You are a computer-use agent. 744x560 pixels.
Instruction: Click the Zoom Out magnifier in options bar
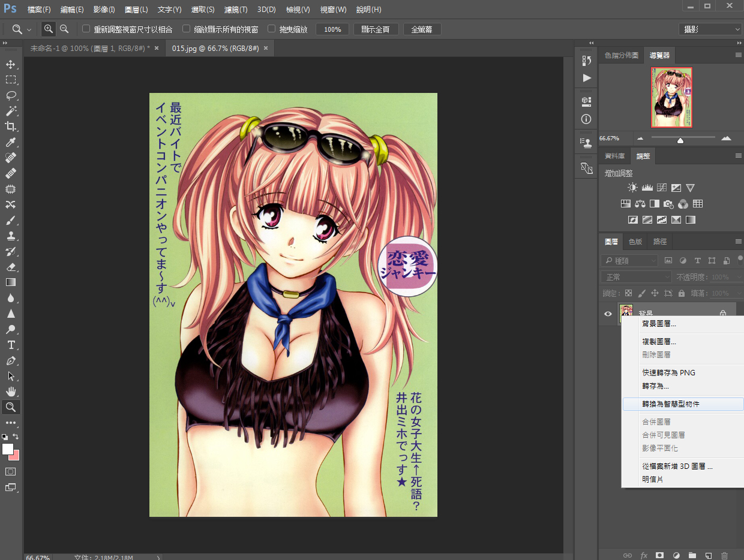click(64, 29)
